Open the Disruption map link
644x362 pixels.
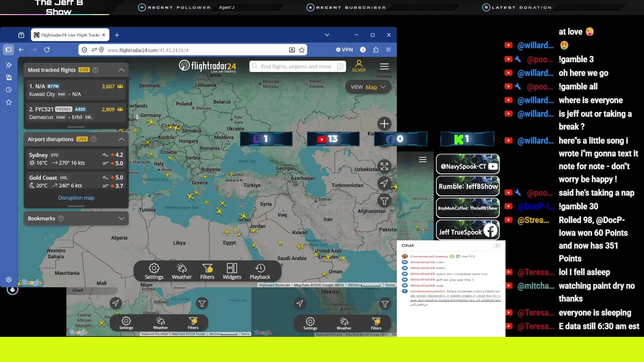point(76,198)
